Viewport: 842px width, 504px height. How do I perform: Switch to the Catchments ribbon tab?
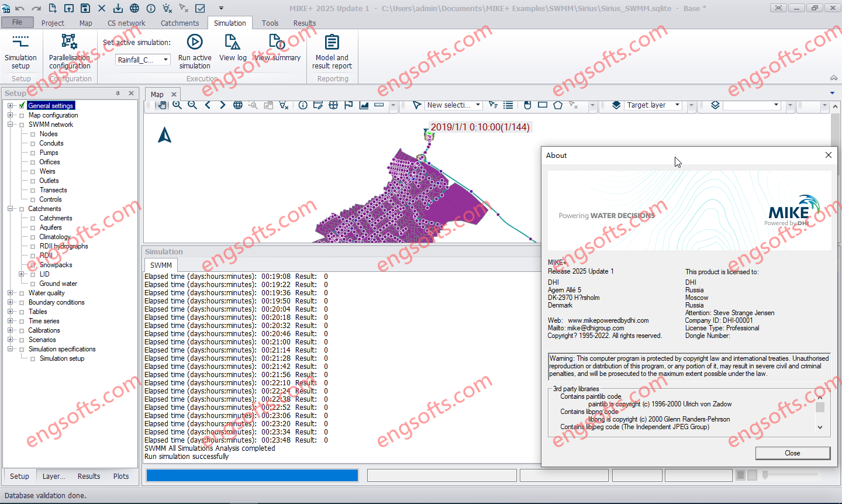[x=180, y=23]
